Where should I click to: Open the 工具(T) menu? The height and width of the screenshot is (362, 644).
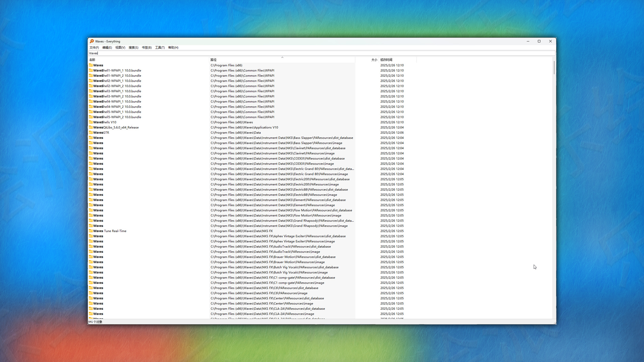tap(160, 48)
